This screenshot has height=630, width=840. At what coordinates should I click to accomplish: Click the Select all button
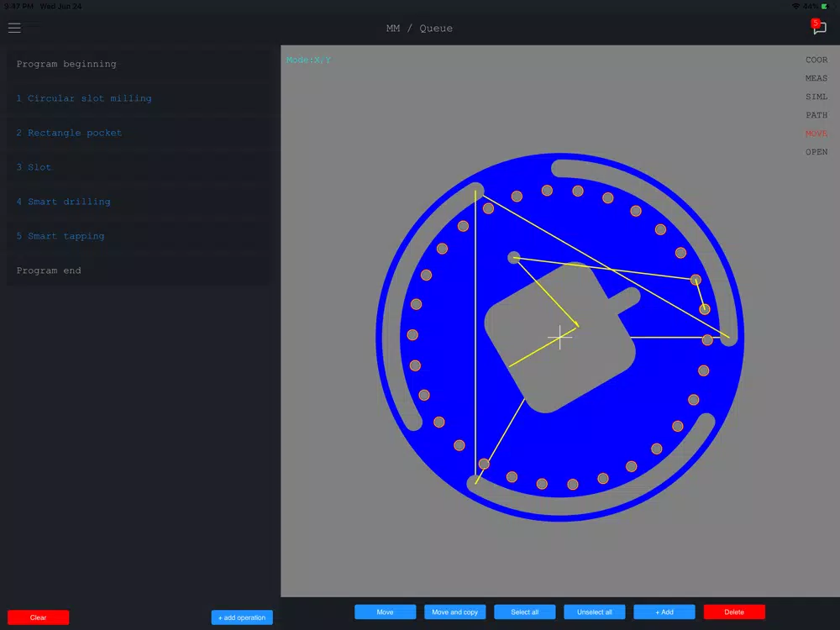[525, 612]
